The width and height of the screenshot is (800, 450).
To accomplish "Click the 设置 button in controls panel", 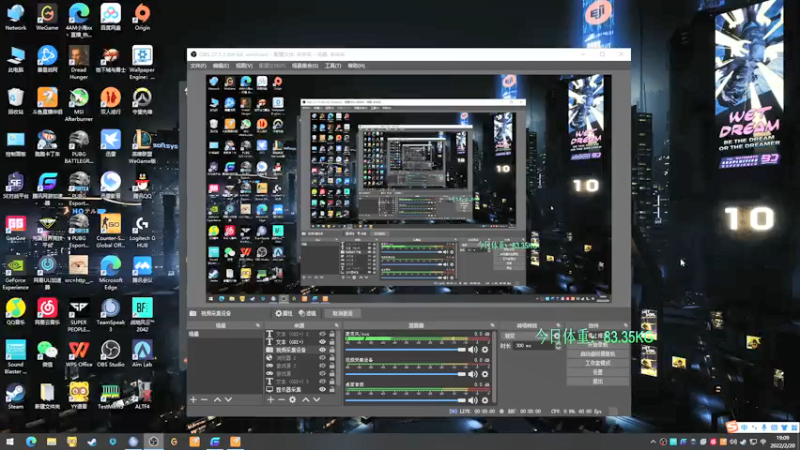I will tap(597, 371).
